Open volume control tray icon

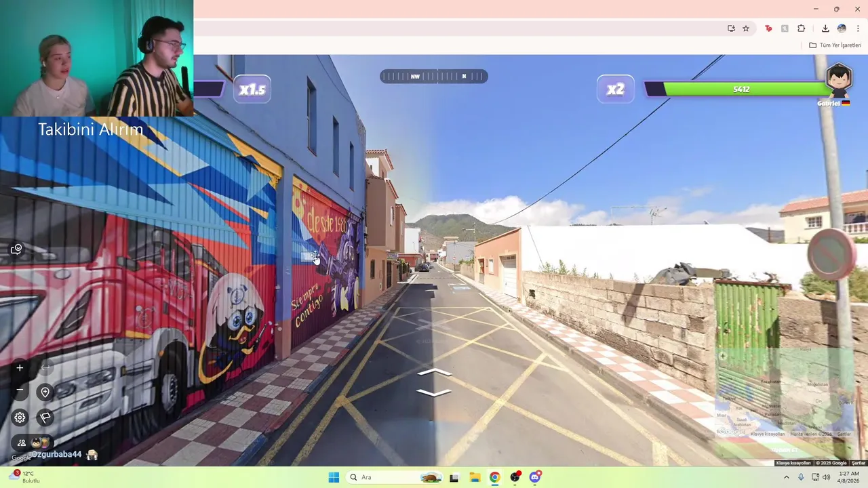tap(826, 477)
